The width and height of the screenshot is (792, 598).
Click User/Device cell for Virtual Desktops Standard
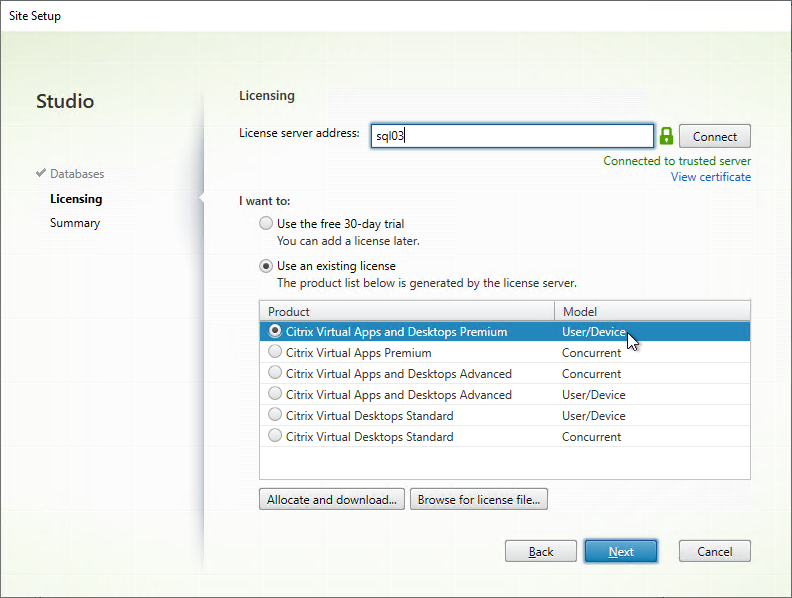593,416
